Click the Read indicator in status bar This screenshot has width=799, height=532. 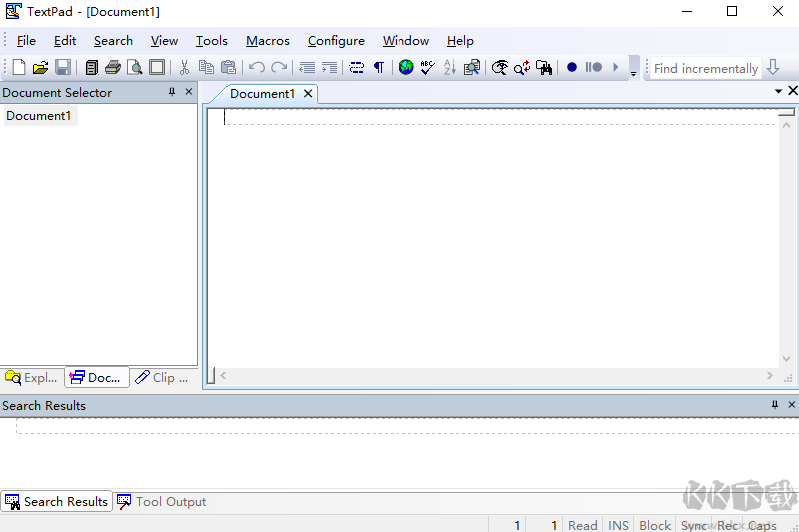583,525
